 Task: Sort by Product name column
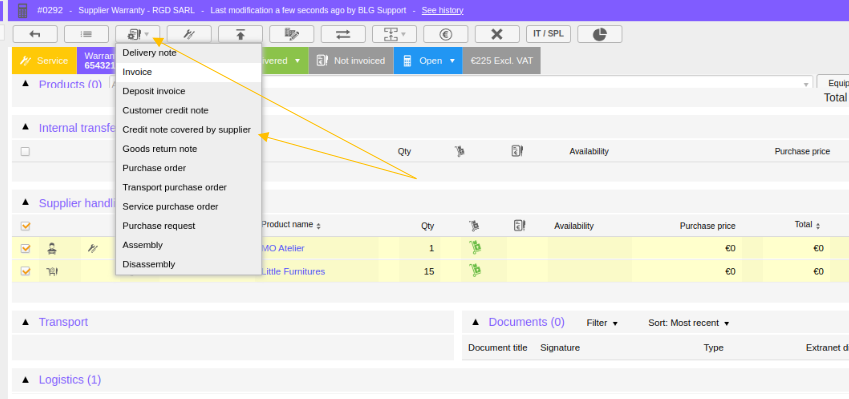click(x=291, y=225)
